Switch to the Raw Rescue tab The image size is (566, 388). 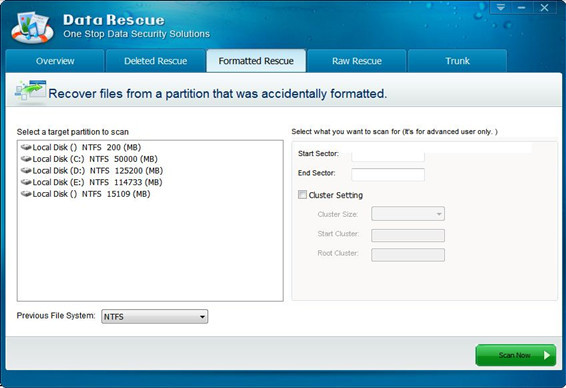(357, 61)
